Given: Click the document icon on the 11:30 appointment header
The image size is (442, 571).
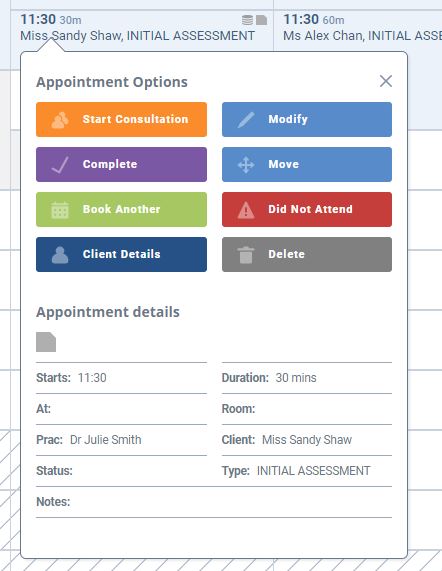Looking at the screenshot, I should point(261,20).
